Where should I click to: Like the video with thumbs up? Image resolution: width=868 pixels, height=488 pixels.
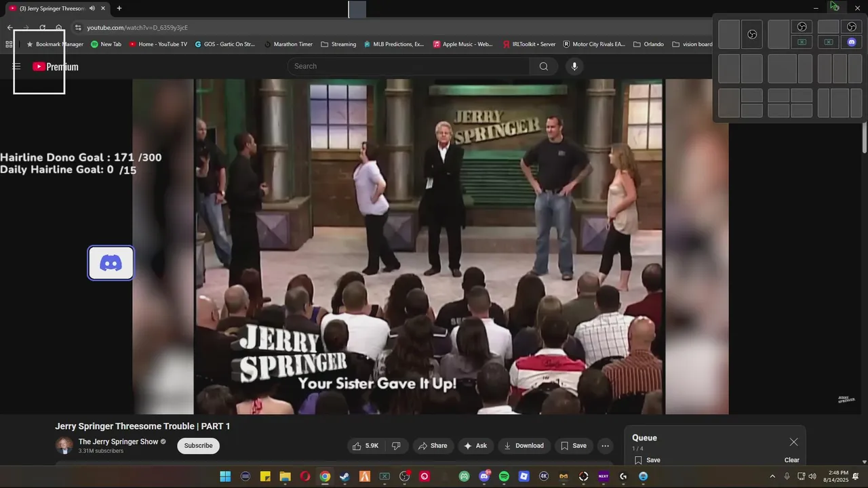pyautogui.click(x=365, y=446)
